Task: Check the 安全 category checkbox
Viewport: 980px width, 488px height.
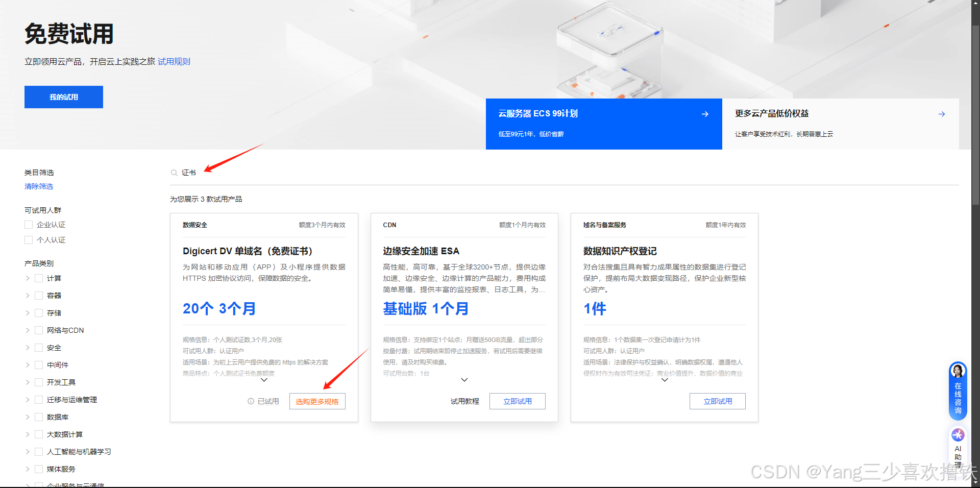Action: (x=39, y=348)
